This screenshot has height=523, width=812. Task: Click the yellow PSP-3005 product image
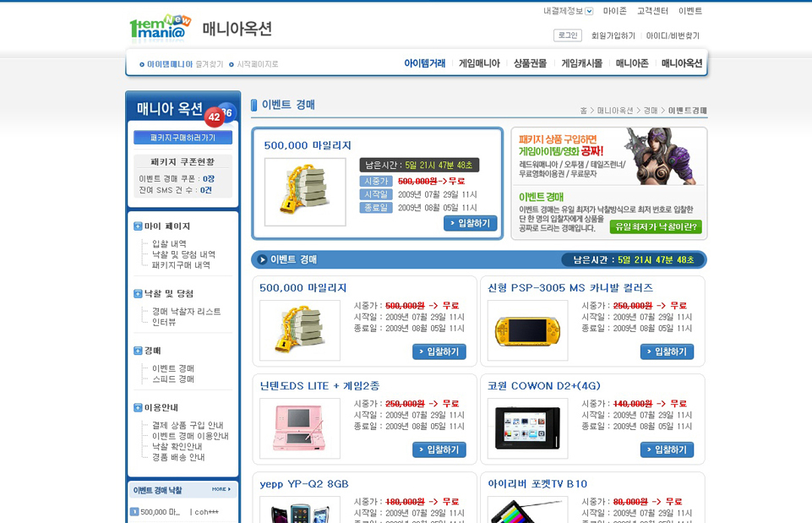click(x=527, y=330)
